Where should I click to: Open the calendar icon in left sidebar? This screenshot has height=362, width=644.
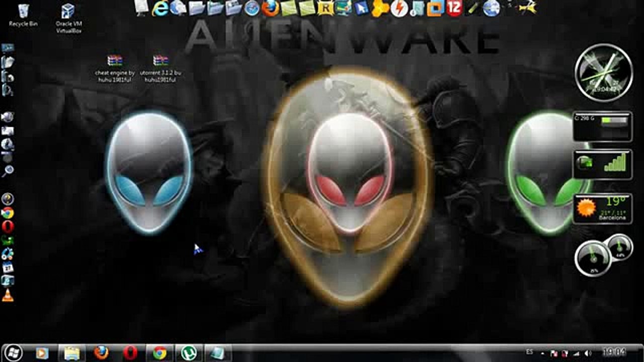pyautogui.click(x=8, y=267)
